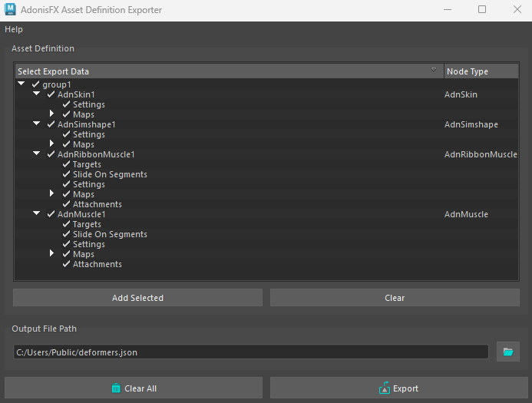The width and height of the screenshot is (532, 403).
Task: Click the Select Export Data column header
Action: (x=230, y=71)
